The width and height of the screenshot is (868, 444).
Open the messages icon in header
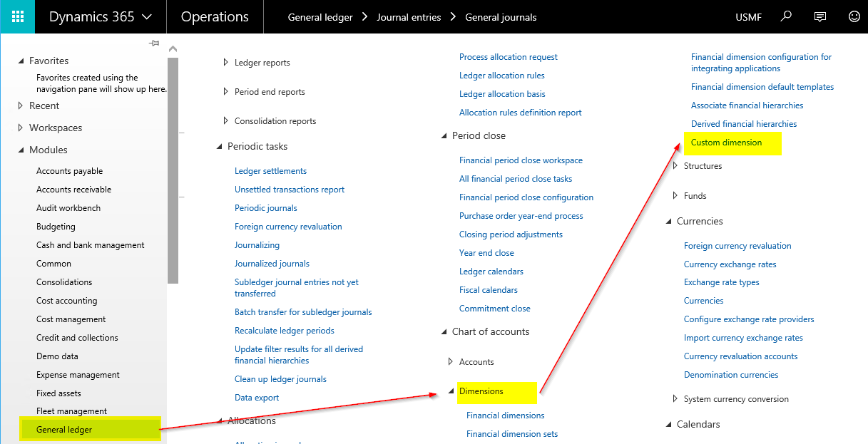tap(820, 16)
